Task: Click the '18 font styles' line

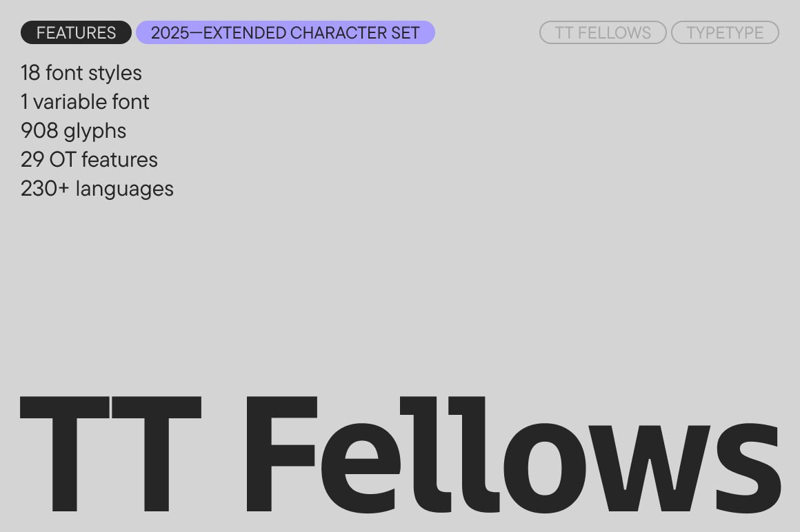Action: click(81, 73)
